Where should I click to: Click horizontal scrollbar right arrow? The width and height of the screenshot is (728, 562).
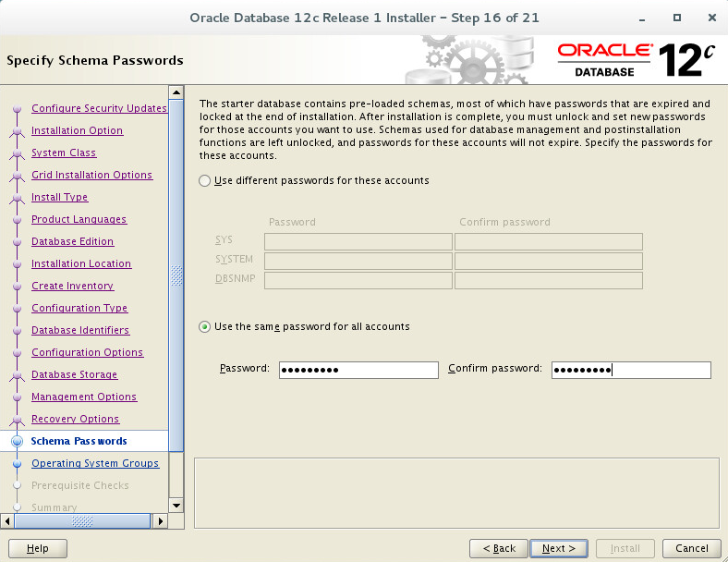[x=160, y=521]
